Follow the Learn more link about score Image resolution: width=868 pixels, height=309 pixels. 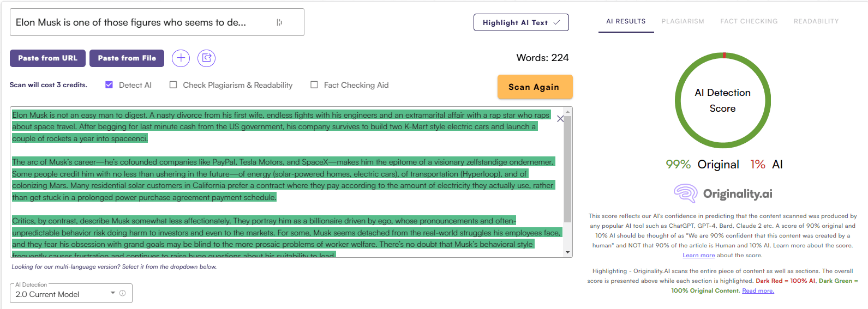point(698,255)
